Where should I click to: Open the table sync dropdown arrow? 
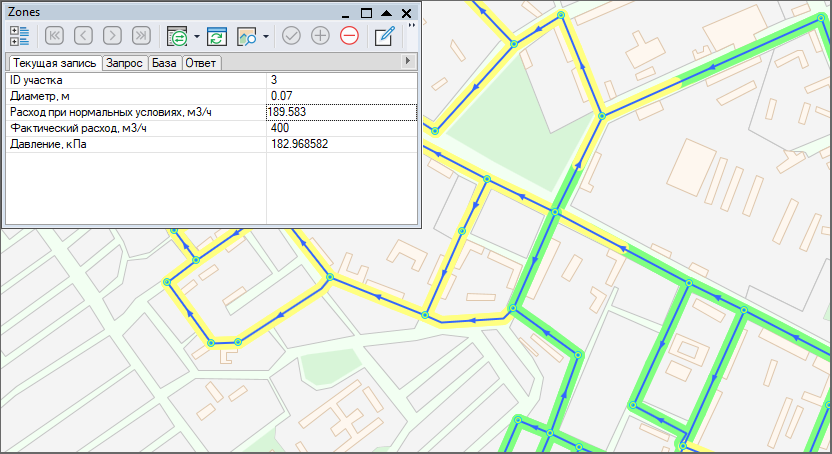click(197, 37)
